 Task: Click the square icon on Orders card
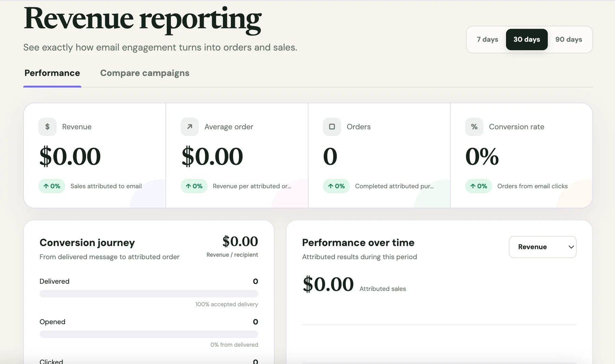pyautogui.click(x=332, y=127)
